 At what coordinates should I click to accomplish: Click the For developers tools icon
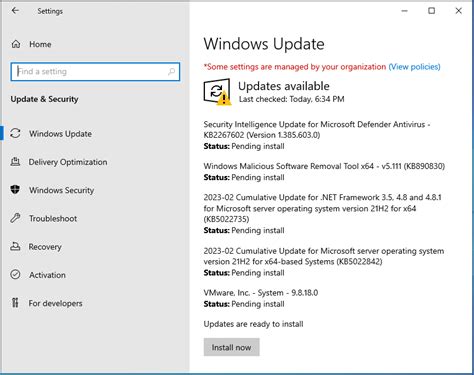15,303
